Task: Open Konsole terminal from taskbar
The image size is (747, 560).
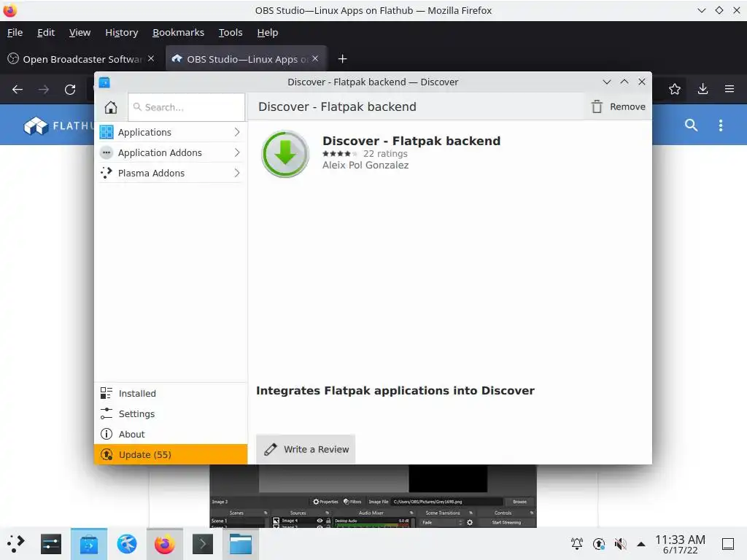Action: pos(203,544)
